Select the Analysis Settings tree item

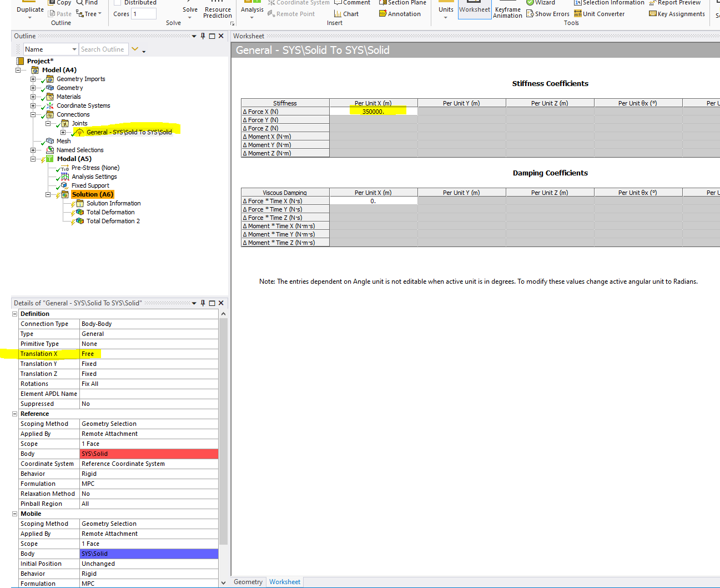(x=94, y=177)
